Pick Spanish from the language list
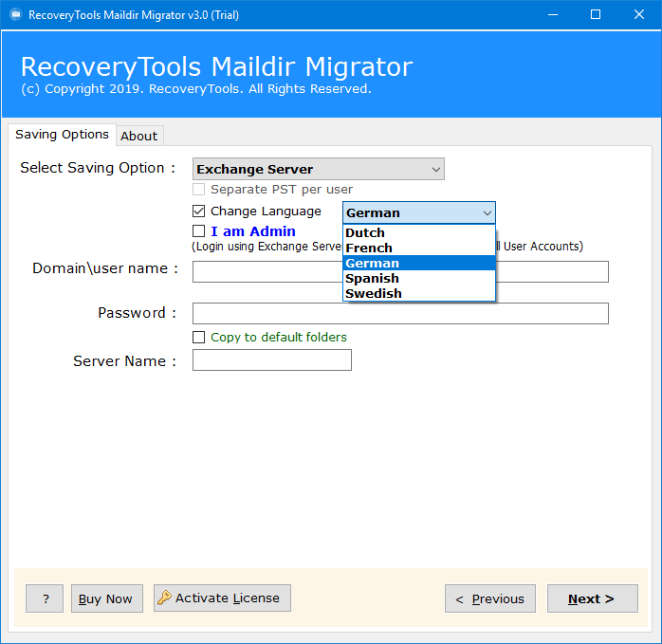The height and width of the screenshot is (644, 662). coord(419,278)
